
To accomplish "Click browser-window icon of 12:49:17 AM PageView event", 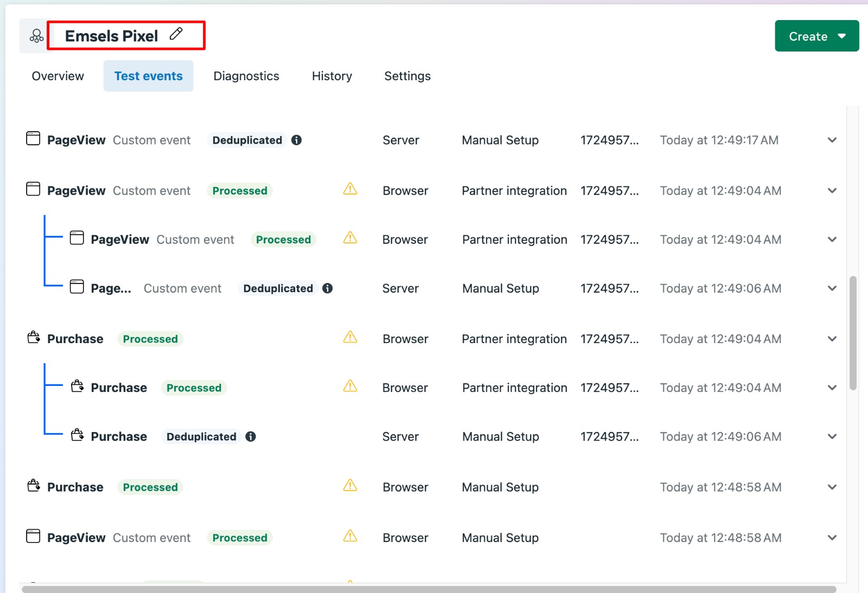I will click(x=33, y=138).
